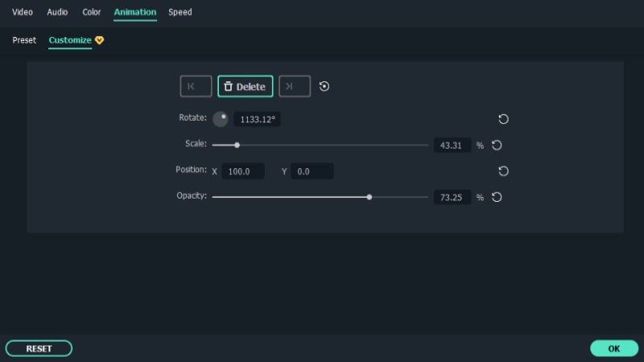Screen dimensions: 644x362
Task: Click the Scale percentage field 43.31
Action: coord(452,146)
